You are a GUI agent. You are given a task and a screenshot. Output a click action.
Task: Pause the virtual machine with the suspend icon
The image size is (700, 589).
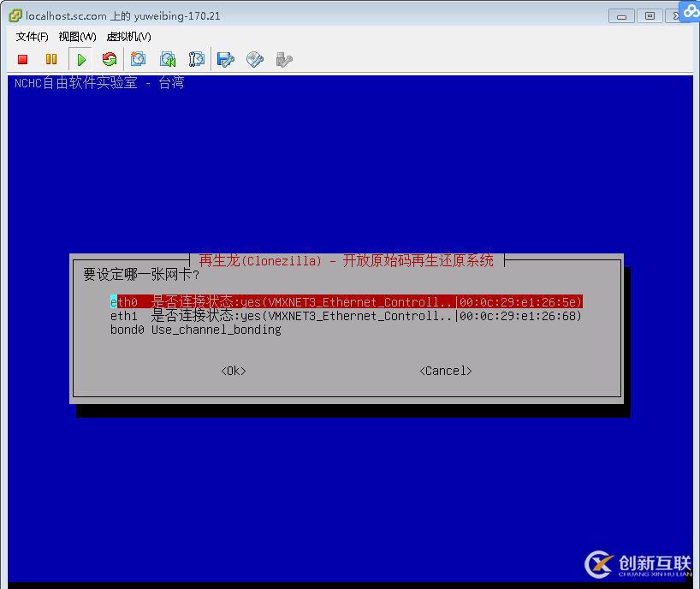[x=51, y=59]
